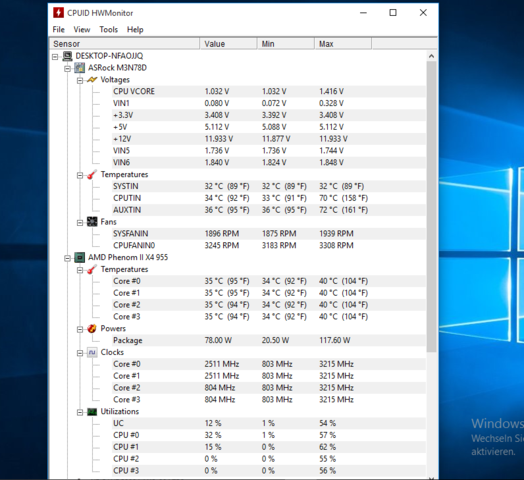Select the CPU #2 utilization row

[x=269, y=459]
